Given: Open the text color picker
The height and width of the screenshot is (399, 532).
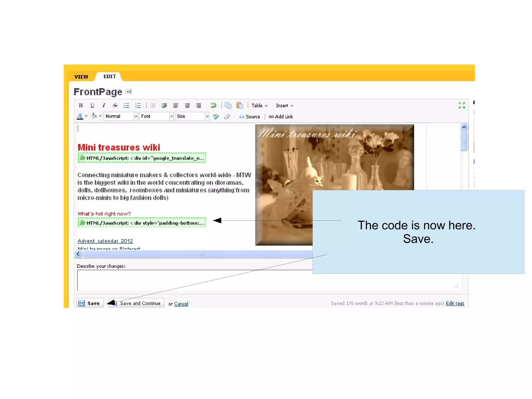Looking at the screenshot, I should point(80,116).
